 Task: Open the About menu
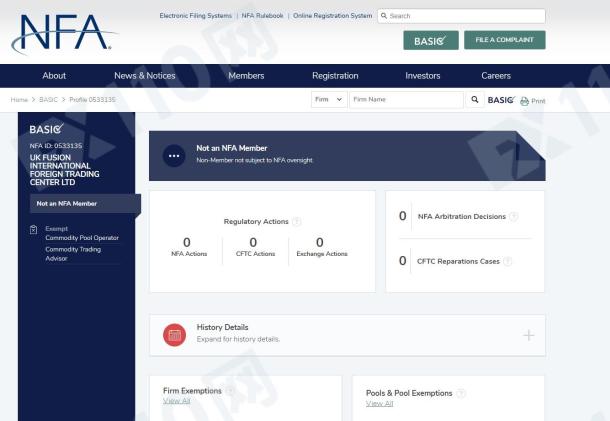(54, 76)
